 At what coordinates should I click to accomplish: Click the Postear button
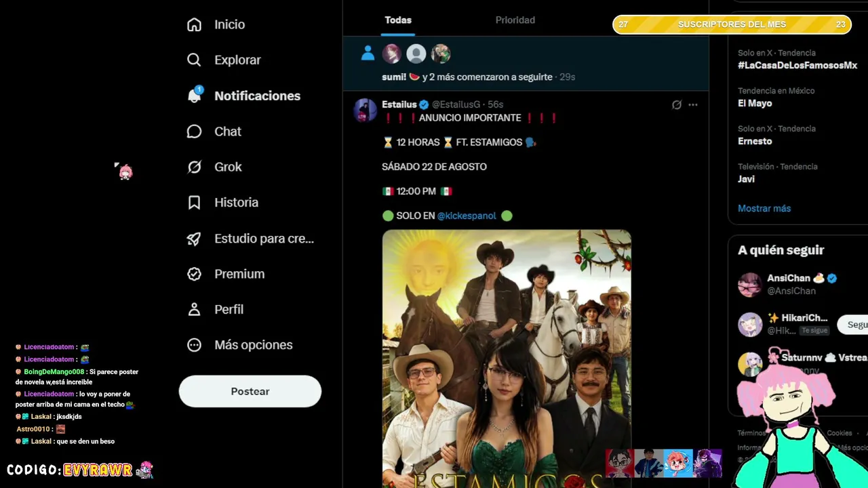pos(250,391)
